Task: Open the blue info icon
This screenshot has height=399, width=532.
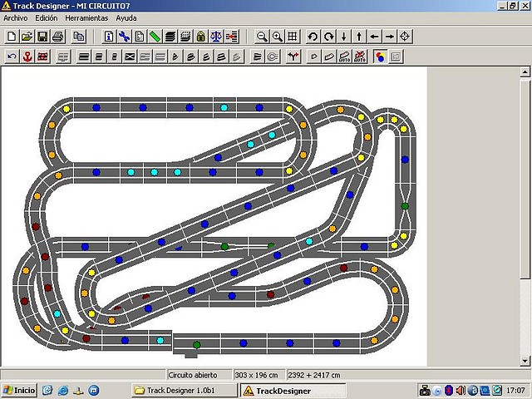Action: tap(109, 37)
